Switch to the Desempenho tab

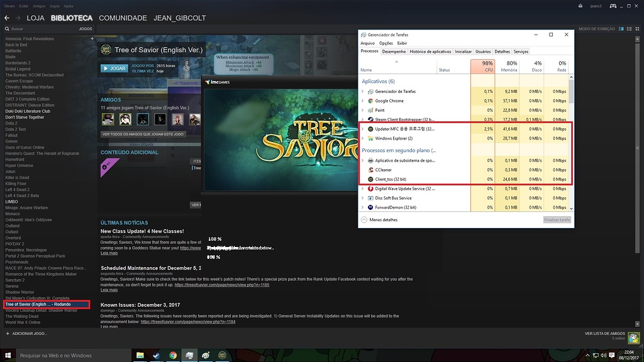click(x=394, y=52)
